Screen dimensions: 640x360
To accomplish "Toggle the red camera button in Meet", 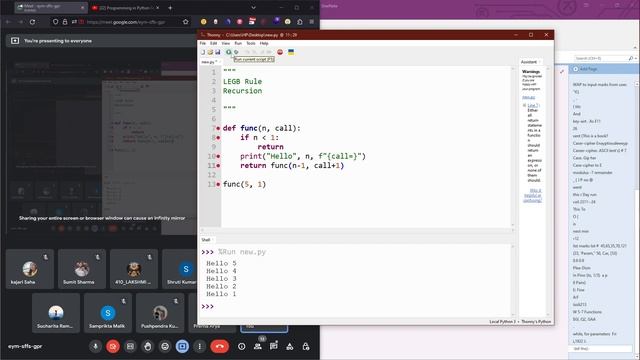I will pos(113,347).
